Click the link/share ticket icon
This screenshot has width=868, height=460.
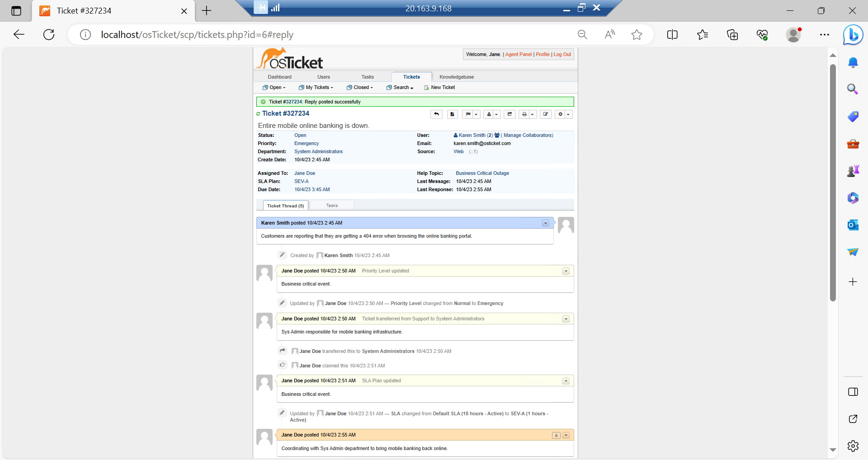(x=509, y=114)
